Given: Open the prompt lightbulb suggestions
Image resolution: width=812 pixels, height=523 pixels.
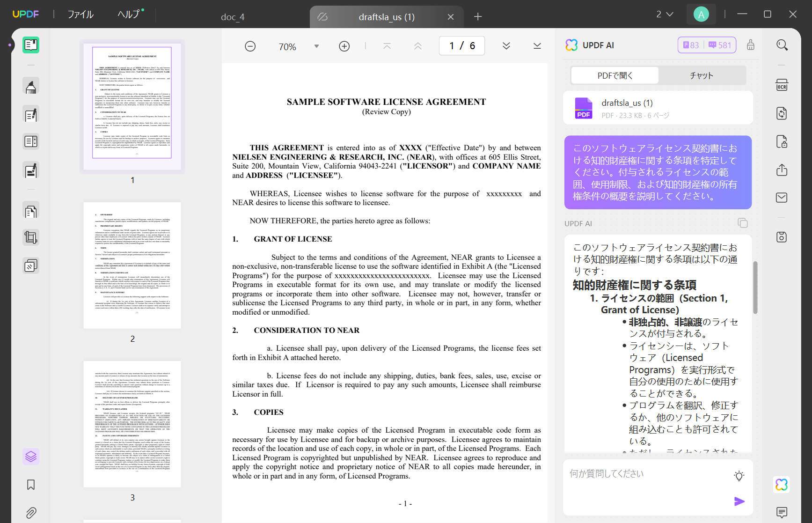Looking at the screenshot, I should pyautogui.click(x=739, y=476).
